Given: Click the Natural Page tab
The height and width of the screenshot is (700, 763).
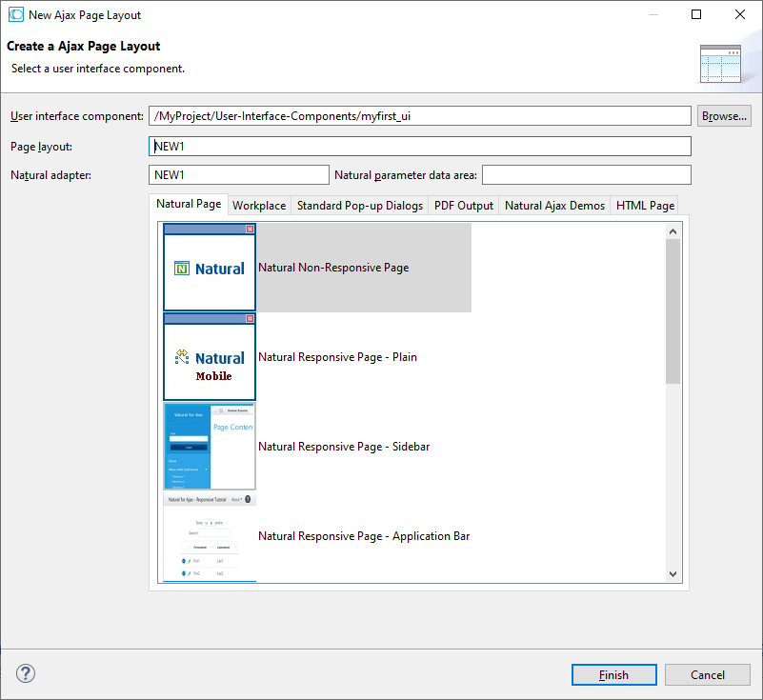Looking at the screenshot, I should (x=189, y=205).
